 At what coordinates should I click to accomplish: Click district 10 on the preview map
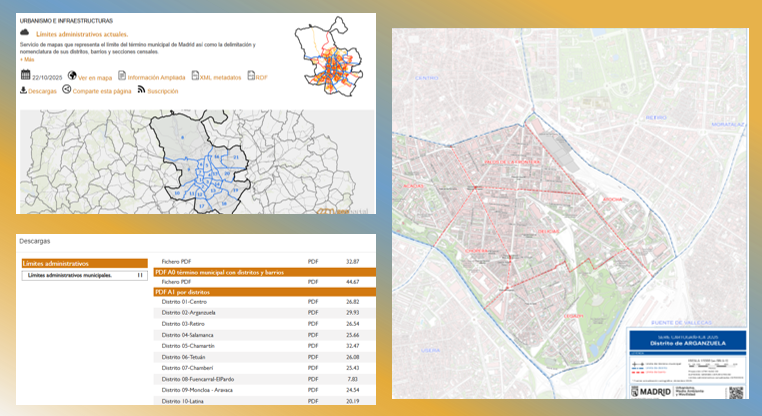point(177,193)
